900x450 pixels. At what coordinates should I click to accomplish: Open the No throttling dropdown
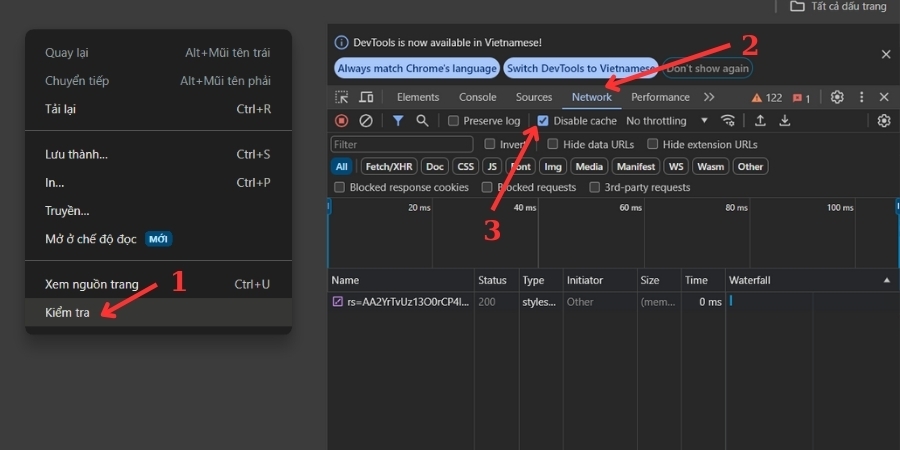coord(666,121)
